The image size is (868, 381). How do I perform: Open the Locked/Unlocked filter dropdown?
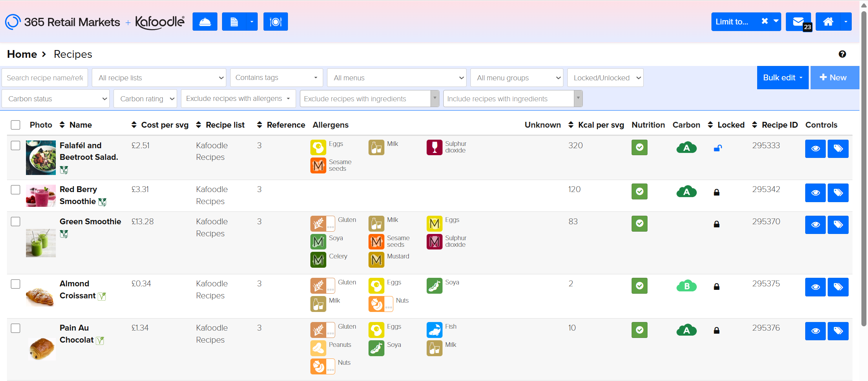pyautogui.click(x=605, y=78)
